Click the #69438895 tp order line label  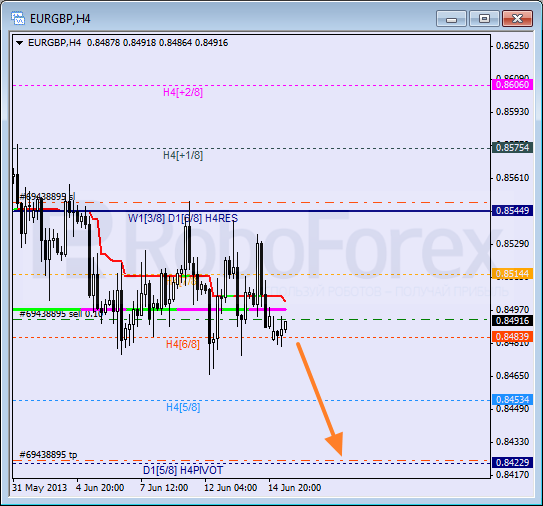(48, 454)
